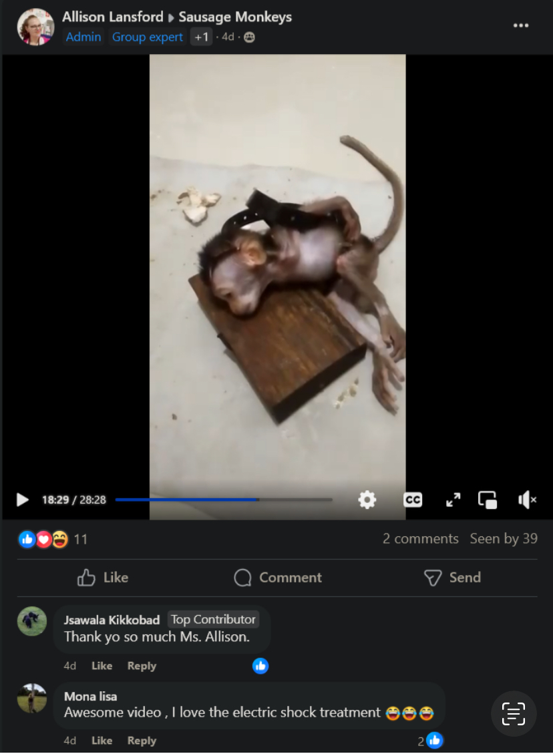Open Allison Lansford's profile picture

35,27
